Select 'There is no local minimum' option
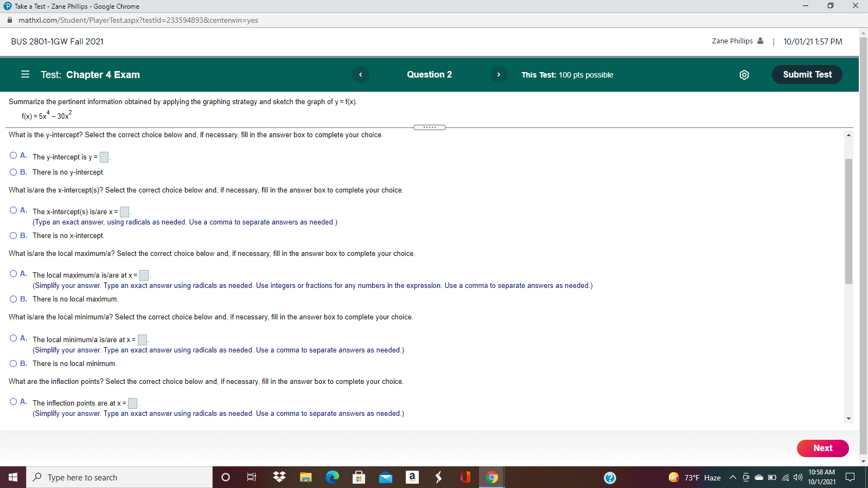868x488 pixels. 13,363
